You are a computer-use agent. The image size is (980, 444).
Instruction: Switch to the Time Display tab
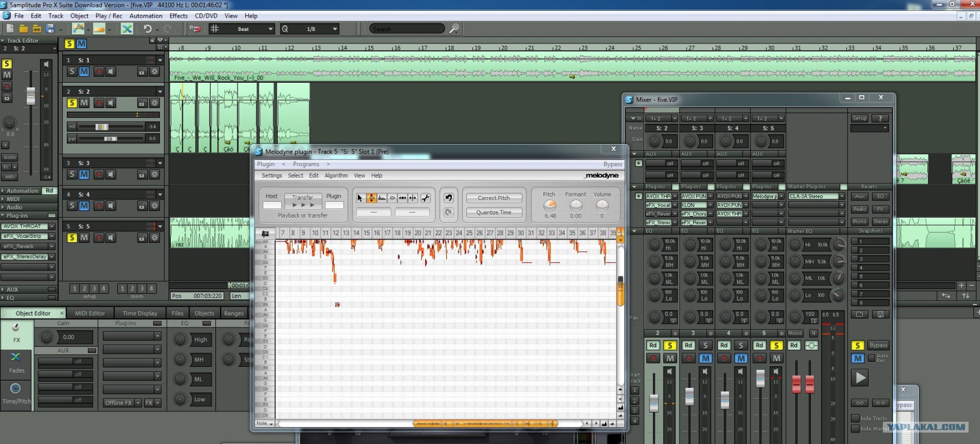(x=139, y=313)
